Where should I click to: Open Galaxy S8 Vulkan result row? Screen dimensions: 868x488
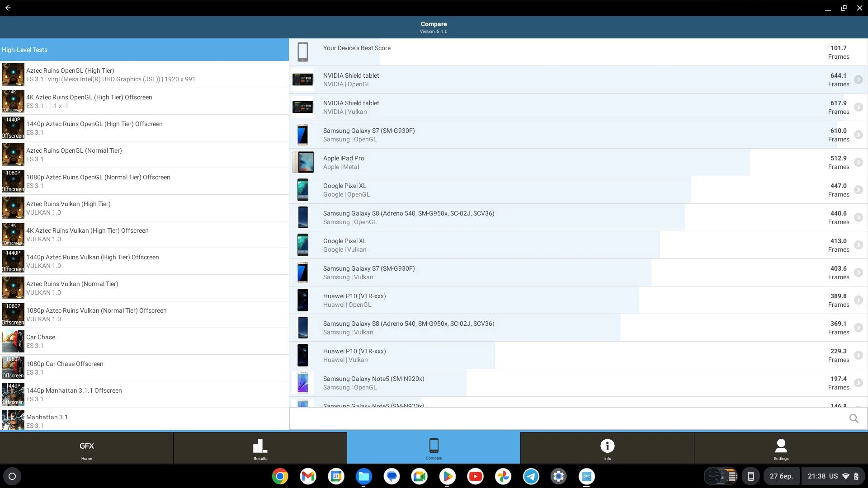[x=578, y=328]
